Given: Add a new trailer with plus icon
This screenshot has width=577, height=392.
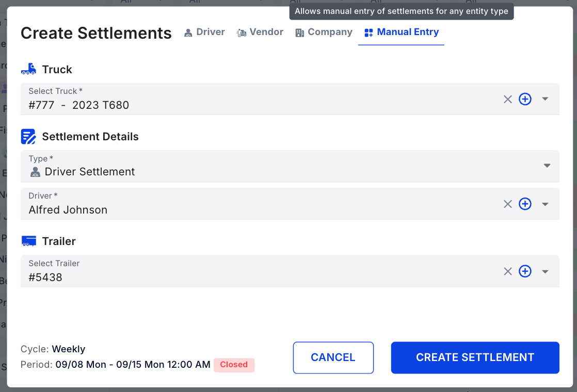Looking at the screenshot, I should 525,272.
